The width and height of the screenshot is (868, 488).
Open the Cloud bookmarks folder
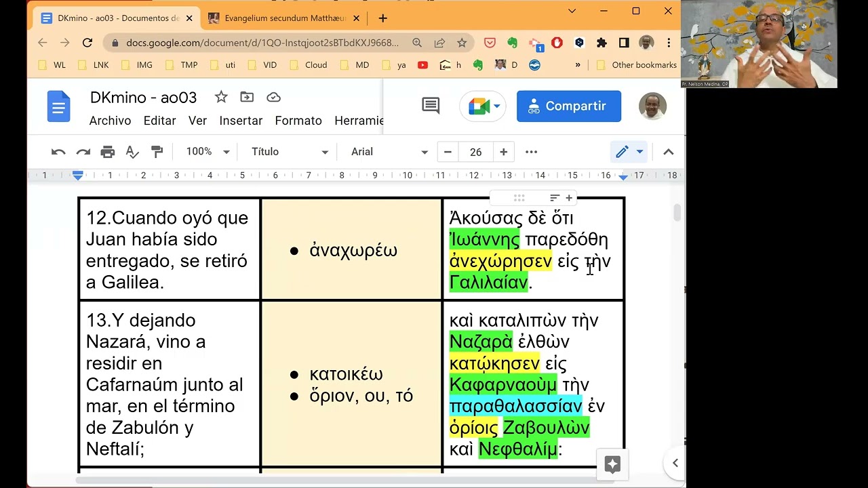click(x=309, y=65)
